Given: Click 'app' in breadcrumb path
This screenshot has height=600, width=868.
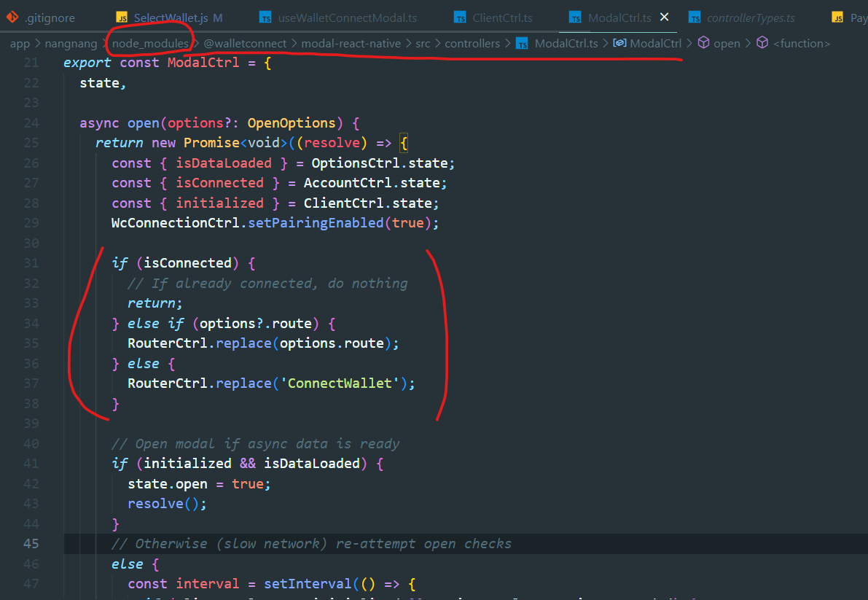Looking at the screenshot, I should (20, 43).
